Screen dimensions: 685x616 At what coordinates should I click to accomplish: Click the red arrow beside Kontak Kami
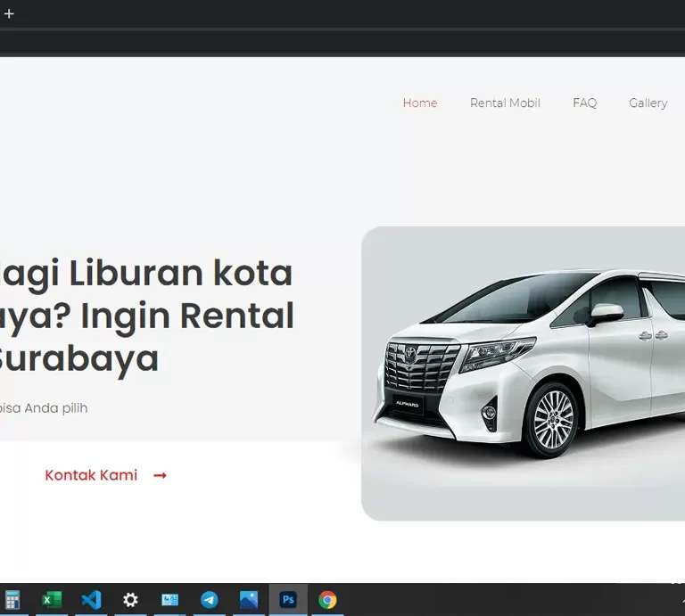(x=160, y=475)
